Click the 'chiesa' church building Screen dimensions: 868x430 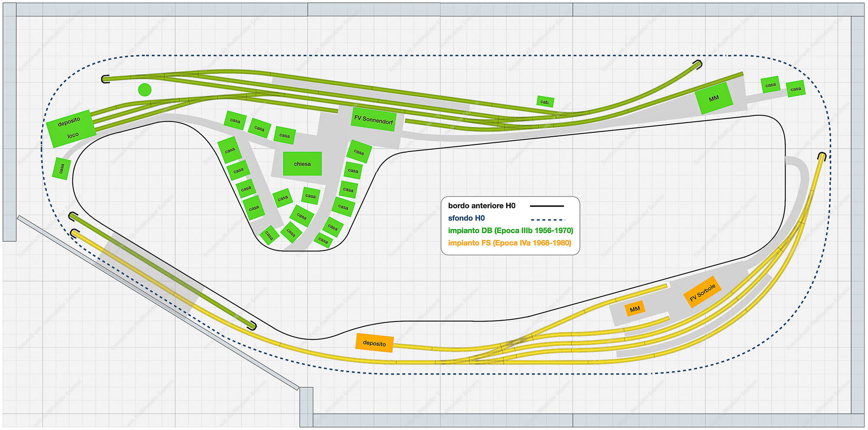[302, 164]
